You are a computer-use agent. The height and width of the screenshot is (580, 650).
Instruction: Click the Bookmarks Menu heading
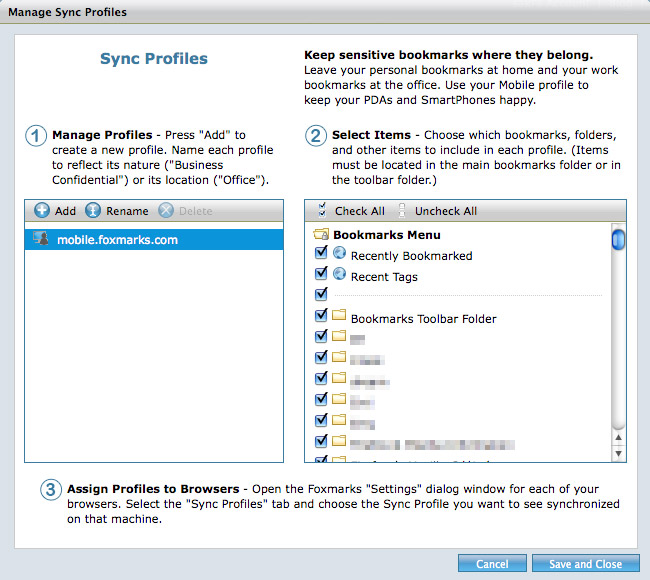387,235
